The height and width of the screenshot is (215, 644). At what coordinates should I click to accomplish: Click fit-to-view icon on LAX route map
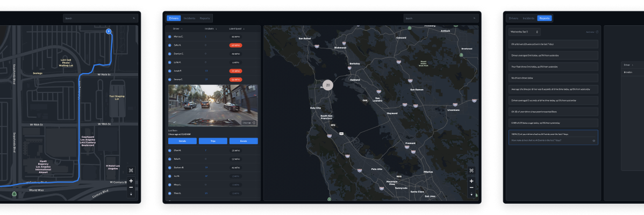pyautogui.click(x=131, y=170)
